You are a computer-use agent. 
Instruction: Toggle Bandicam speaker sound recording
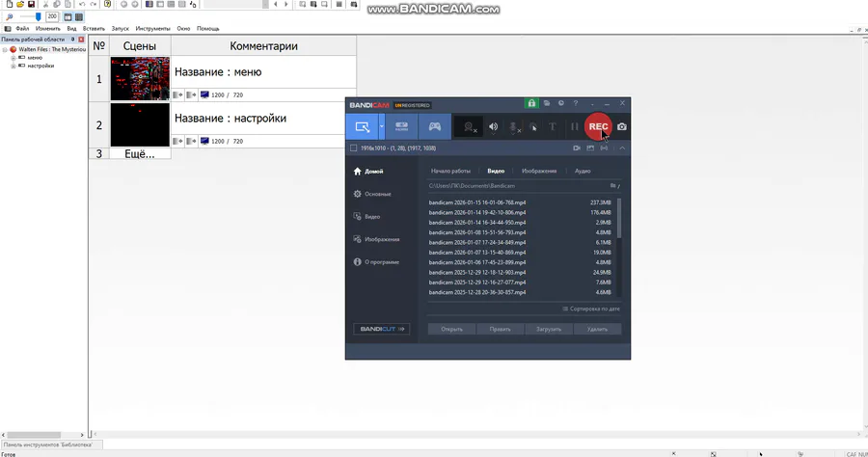(x=493, y=127)
